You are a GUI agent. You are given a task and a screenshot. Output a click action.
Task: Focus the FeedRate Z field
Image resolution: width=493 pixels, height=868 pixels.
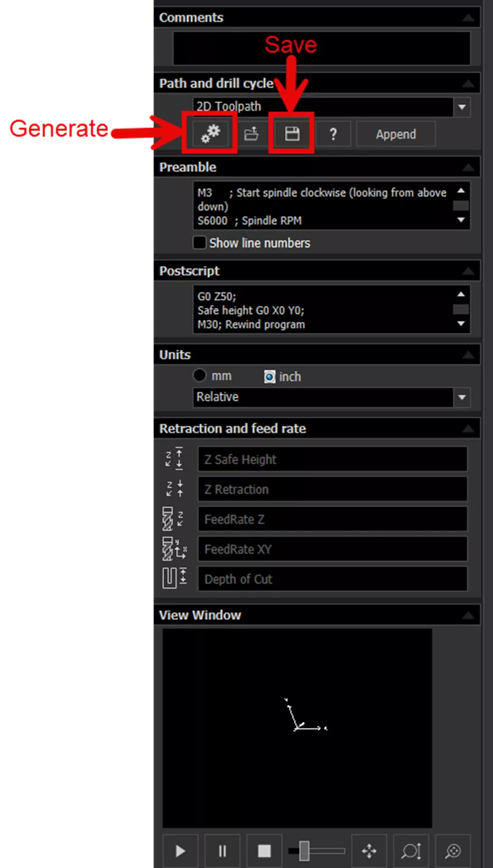pyautogui.click(x=332, y=519)
